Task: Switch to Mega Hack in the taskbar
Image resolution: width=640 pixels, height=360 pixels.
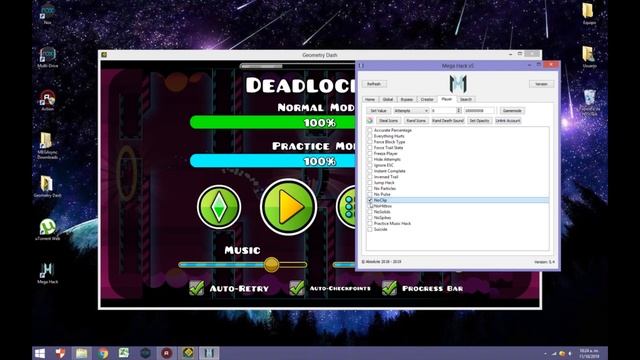Action: 209,353
